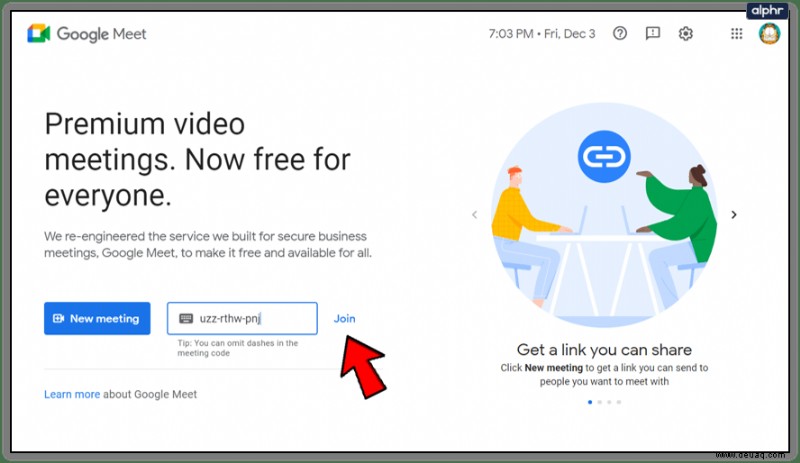
Task: Open the account profile avatar
Action: (769, 34)
